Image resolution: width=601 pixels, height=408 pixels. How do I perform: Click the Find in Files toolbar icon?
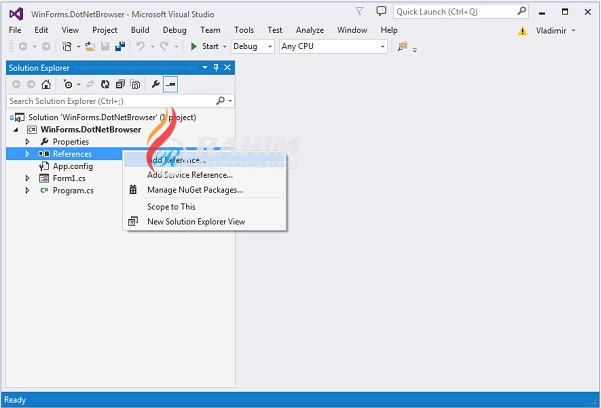coord(402,46)
